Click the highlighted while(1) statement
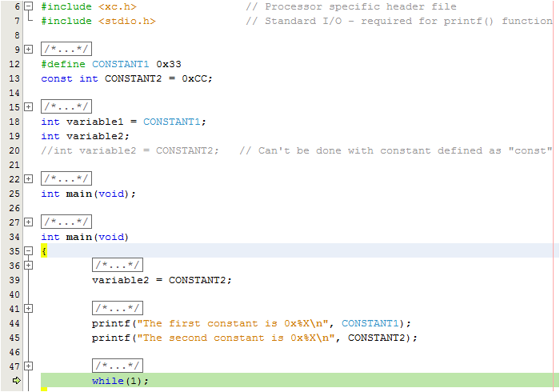The image size is (560, 392). (x=120, y=381)
